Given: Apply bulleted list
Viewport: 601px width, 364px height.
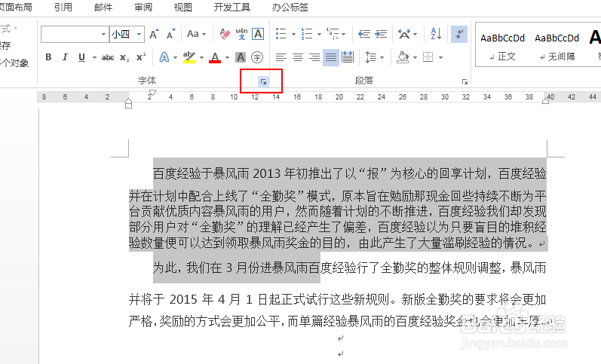Looking at the screenshot, I should click(x=281, y=34).
